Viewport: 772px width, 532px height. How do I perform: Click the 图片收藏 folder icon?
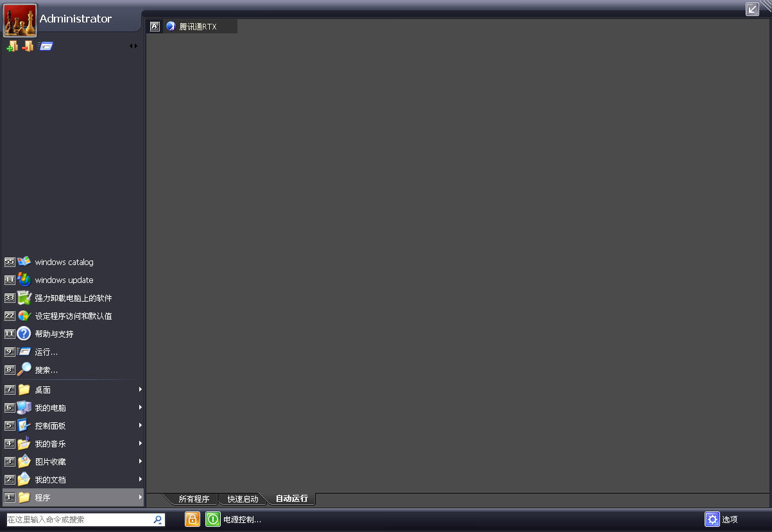point(24,461)
